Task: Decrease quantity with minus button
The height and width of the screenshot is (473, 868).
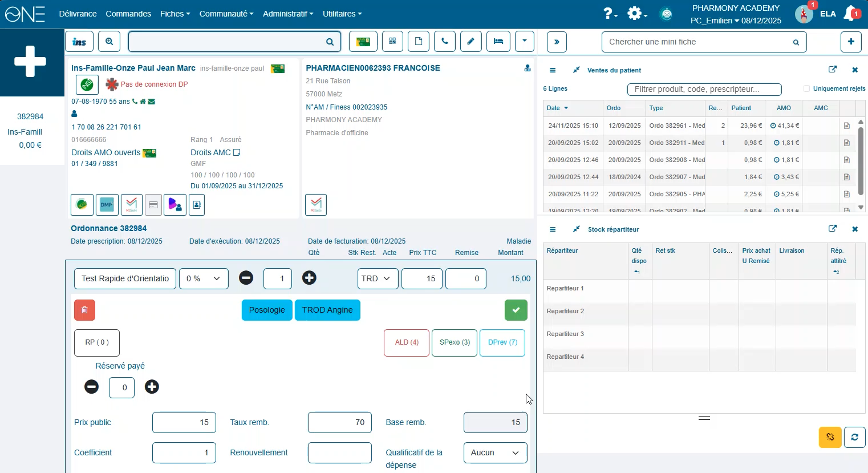Action: tap(246, 278)
